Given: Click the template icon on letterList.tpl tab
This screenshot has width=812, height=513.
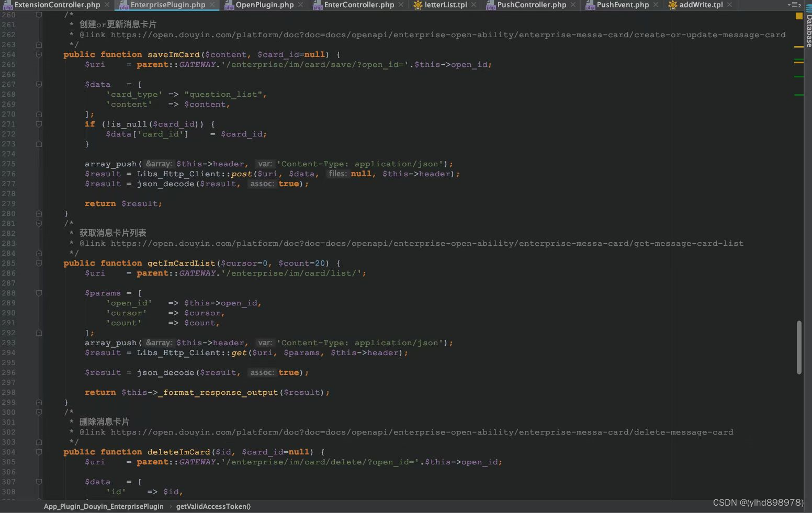Looking at the screenshot, I should tap(418, 5).
